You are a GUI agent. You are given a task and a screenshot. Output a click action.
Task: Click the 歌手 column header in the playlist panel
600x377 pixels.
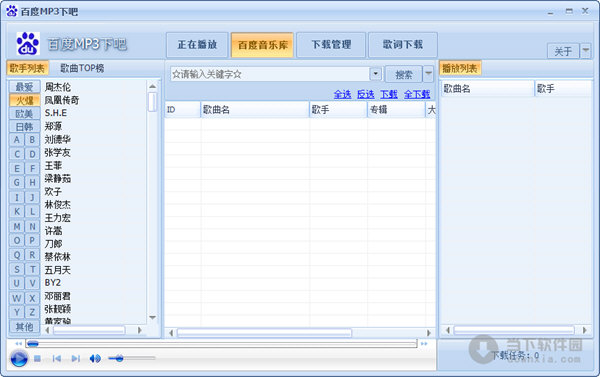tap(563, 89)
